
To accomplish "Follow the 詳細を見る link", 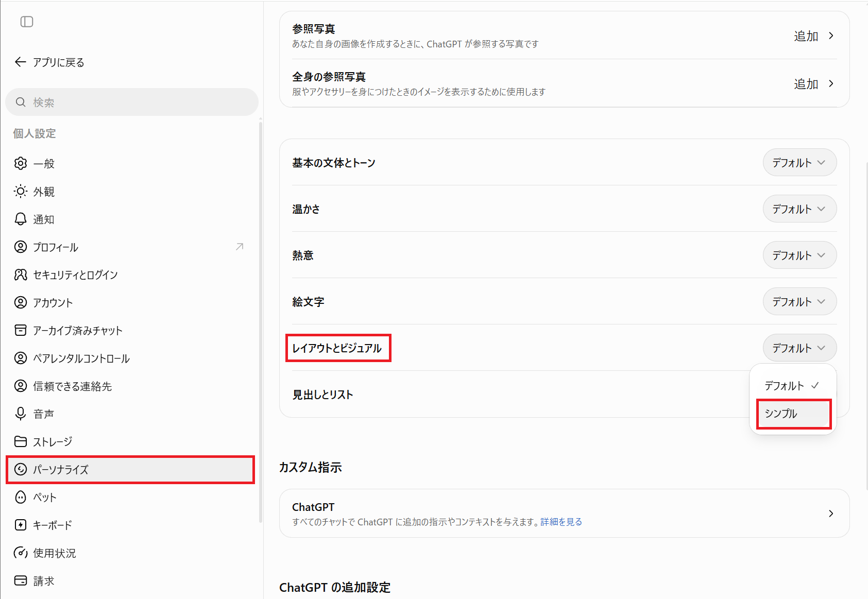I will [561, 522].
